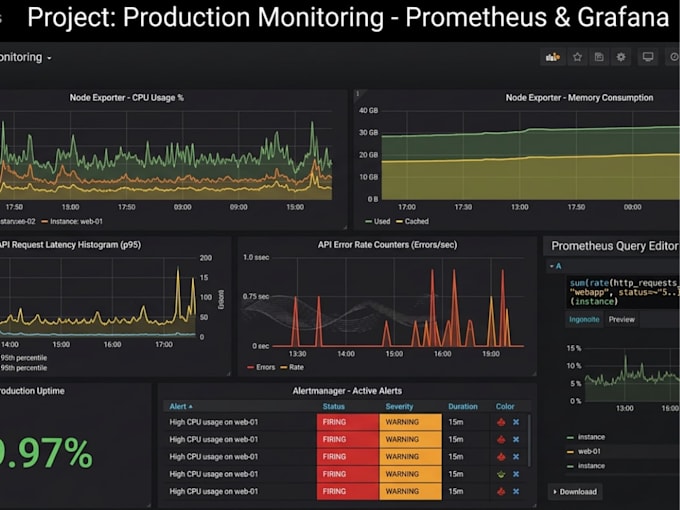
Task: Toggle instance: web-01 series in CPU legend
Action: tap(72, 222)
